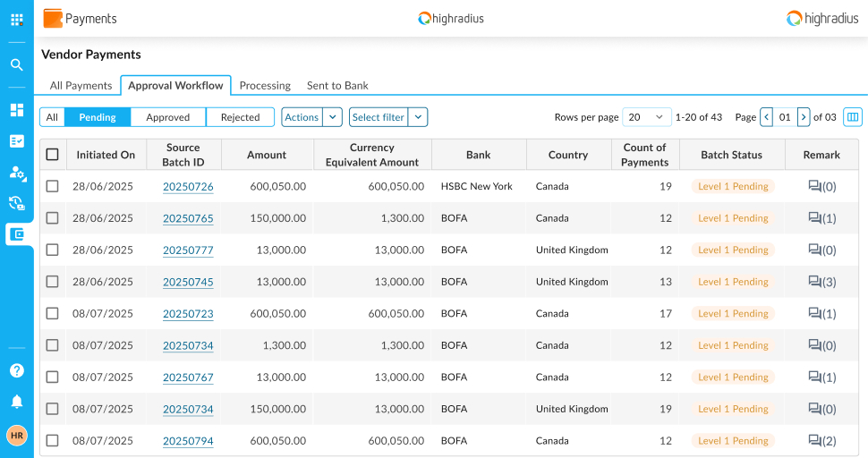The width and height of the screenshot is (868, 458).
Task: Expand the Actions dropdown
Action: [332, 117]
